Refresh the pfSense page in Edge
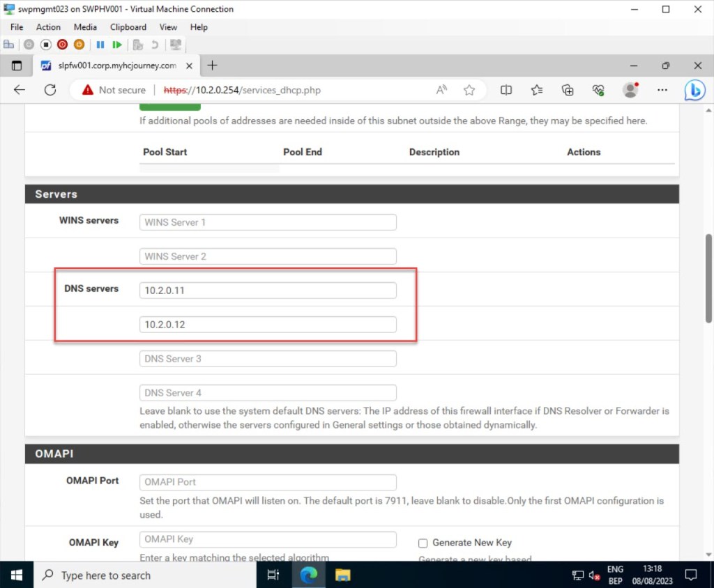The width and height of the screenshot is (714, 588). [50, 90]
